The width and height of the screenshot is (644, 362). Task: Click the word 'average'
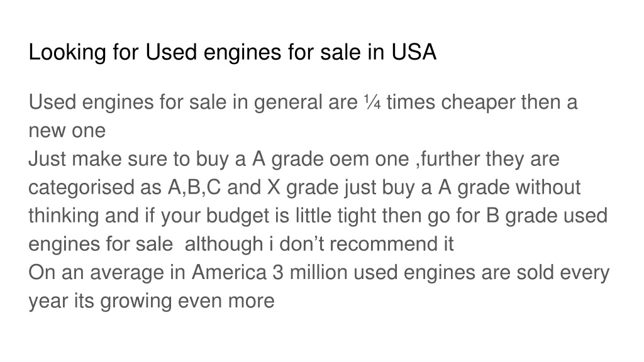(126, 273)
